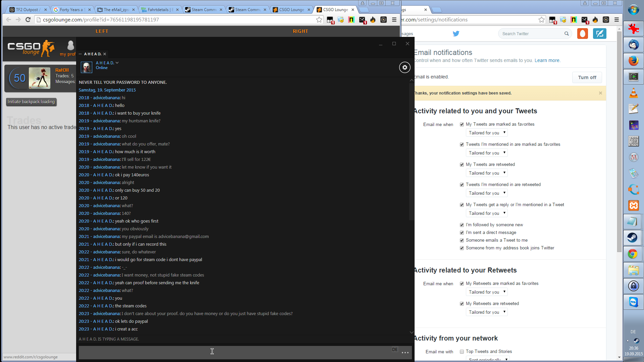
Task: Launch VLC cone icon in the taskbar
Action: (x=633, y=93)
